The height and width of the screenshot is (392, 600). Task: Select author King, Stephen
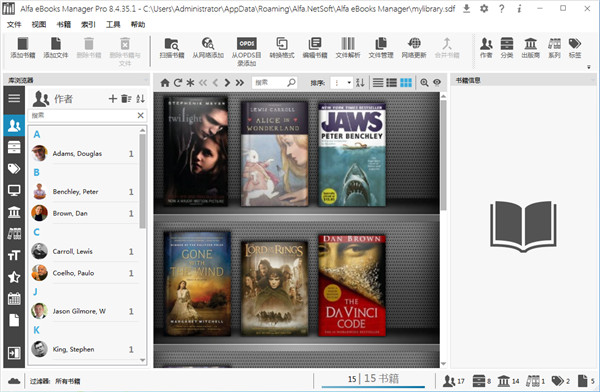(x=83, y=349)
